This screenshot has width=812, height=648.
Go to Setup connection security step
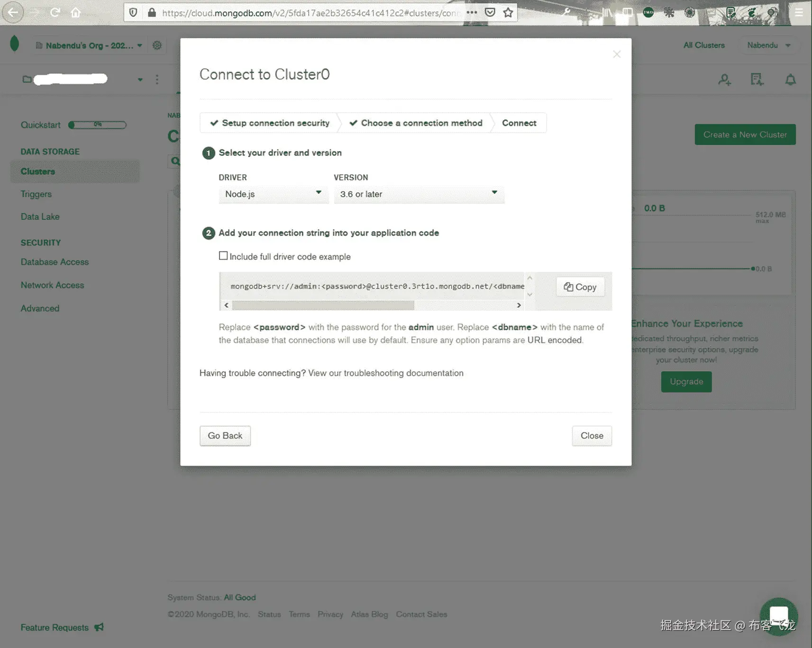270,123
